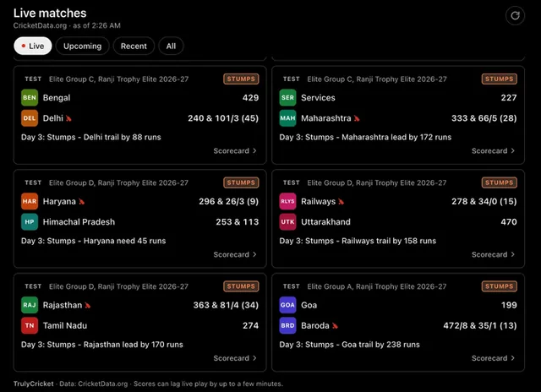Screen dimensions: 541x392
Task: Click the TrulyCricket footer name
Action: point(34,384)
